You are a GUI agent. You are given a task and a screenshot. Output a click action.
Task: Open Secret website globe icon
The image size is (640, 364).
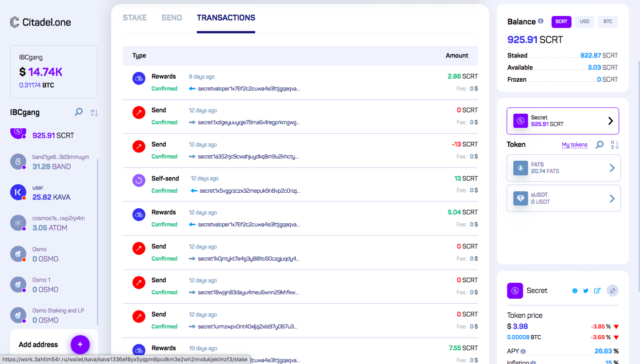coord(575,290)
